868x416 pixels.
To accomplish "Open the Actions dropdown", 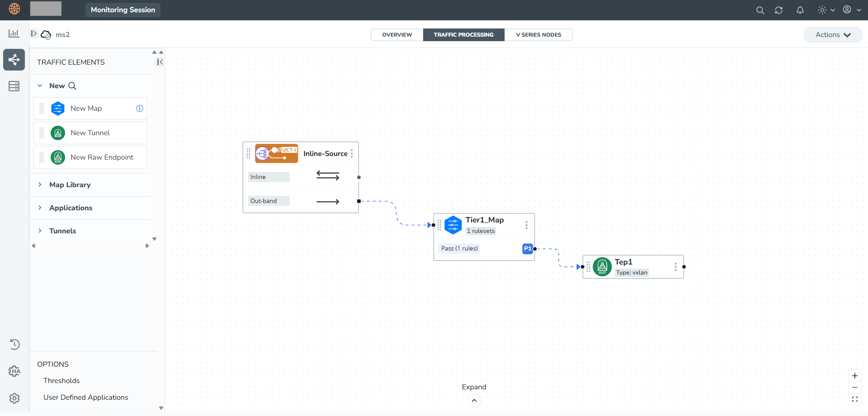I will coord(833,35).
